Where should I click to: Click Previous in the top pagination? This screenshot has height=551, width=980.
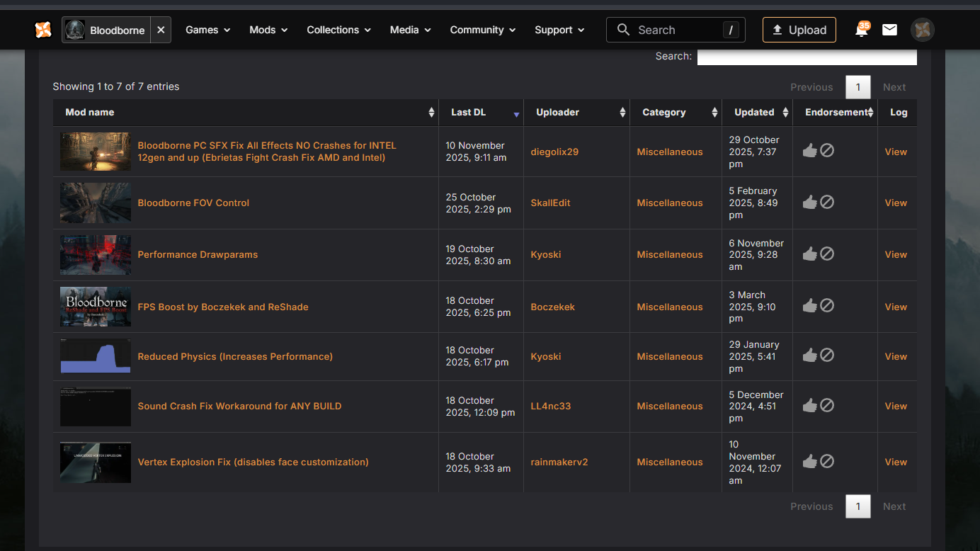[811, 87]
